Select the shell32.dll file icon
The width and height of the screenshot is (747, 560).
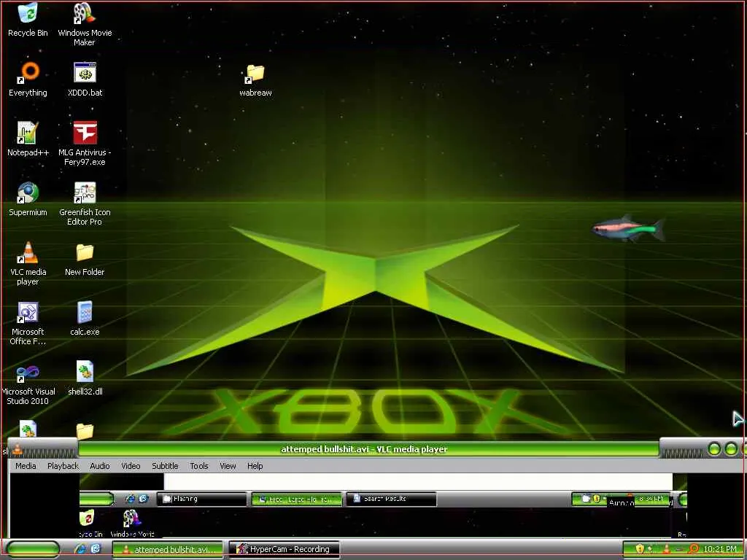pos(85,378)
